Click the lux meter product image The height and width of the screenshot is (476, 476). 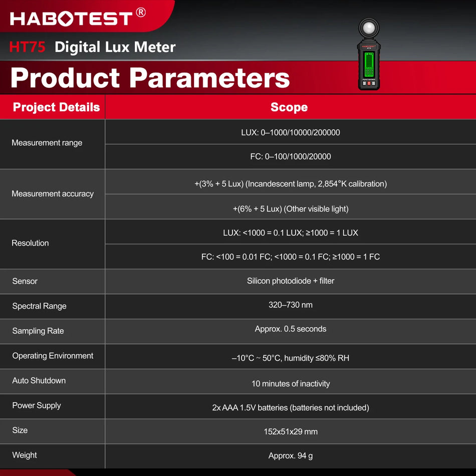tap(369, 54)
